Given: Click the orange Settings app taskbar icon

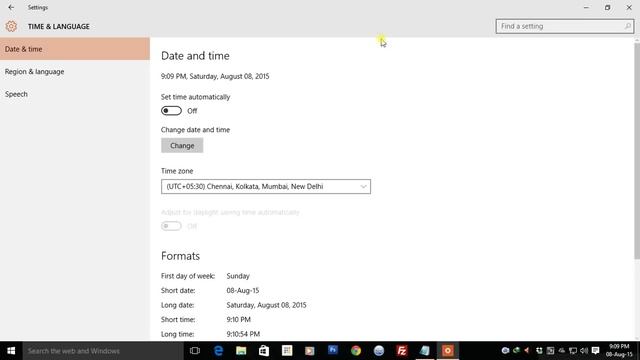Looking at the screenshot, I should (x=447, y=351).
